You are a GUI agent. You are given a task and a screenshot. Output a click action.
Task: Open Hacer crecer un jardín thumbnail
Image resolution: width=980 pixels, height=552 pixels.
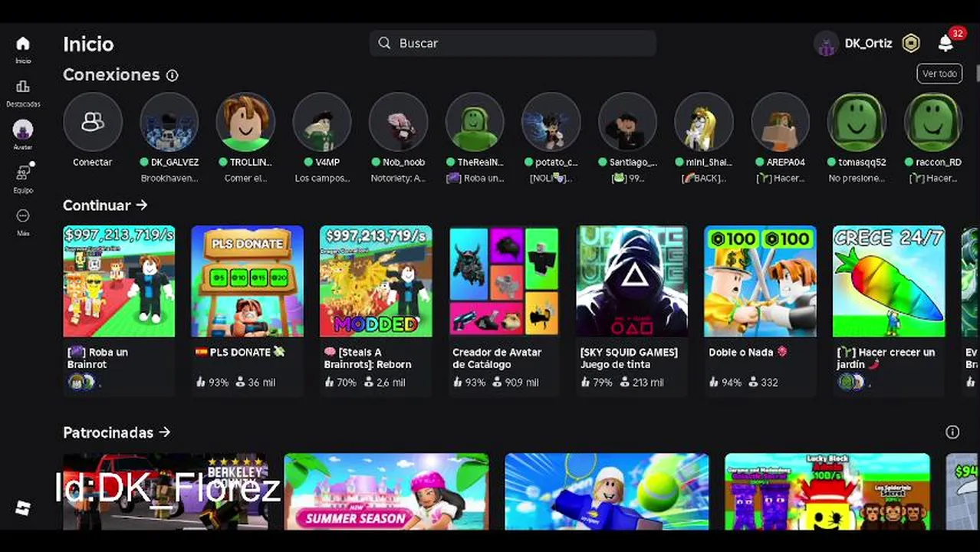tap(889, 281)
